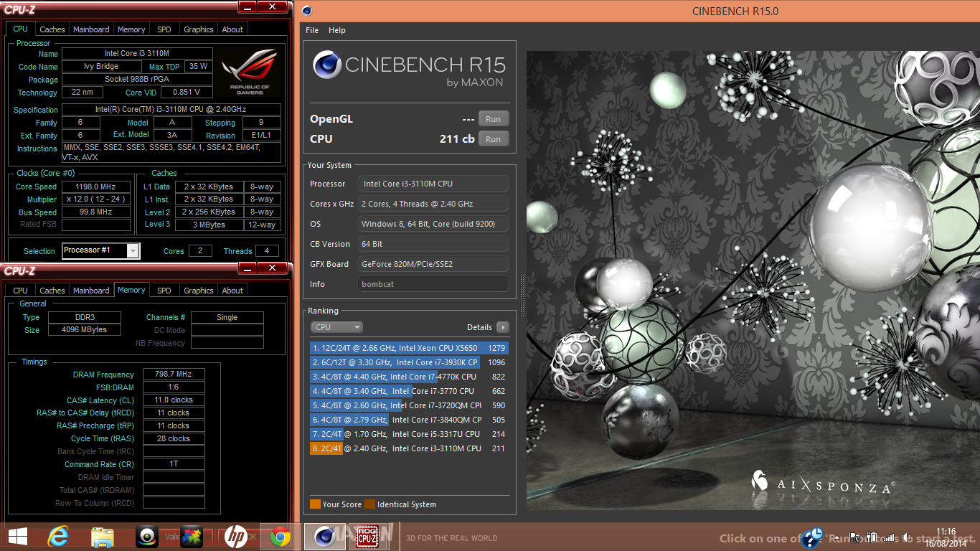Click the processor Name field Intel Core i3 3110M
Image resolution: width=980 pixels, height=551 pixels.
(137, 54)
